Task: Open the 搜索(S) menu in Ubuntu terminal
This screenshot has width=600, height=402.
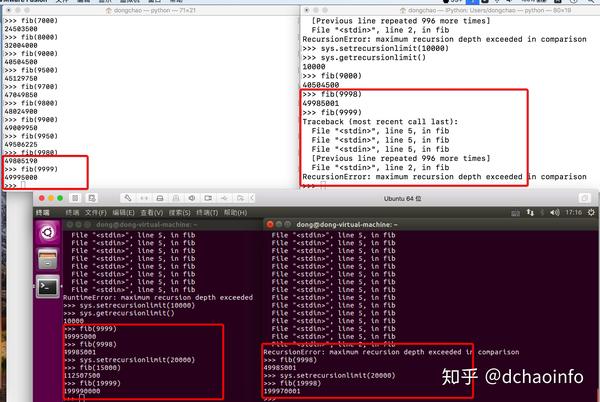Action: coord(179,213)
